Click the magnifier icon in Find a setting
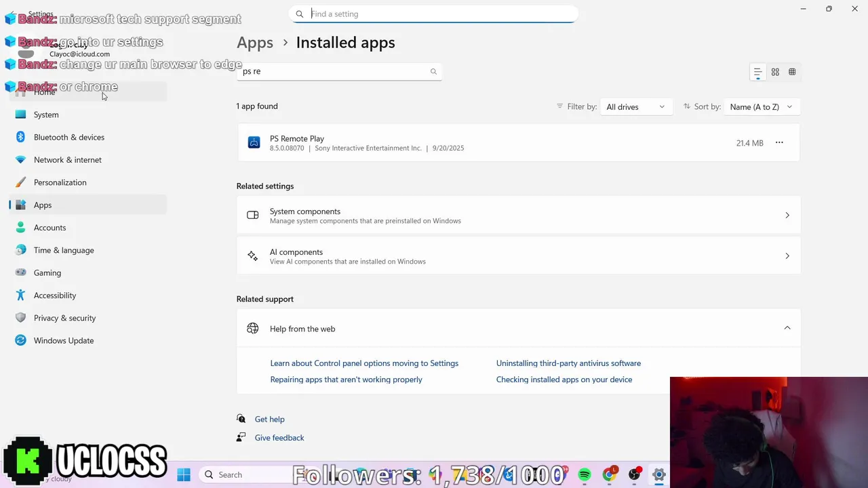 (x=299, y=14)
